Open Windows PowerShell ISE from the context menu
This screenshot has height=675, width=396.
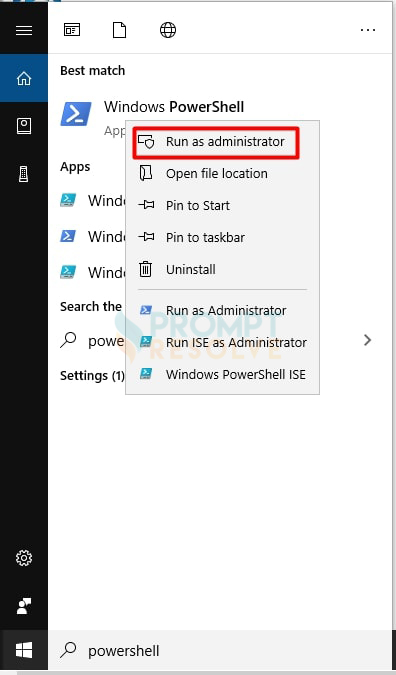(x=222, y=375)
